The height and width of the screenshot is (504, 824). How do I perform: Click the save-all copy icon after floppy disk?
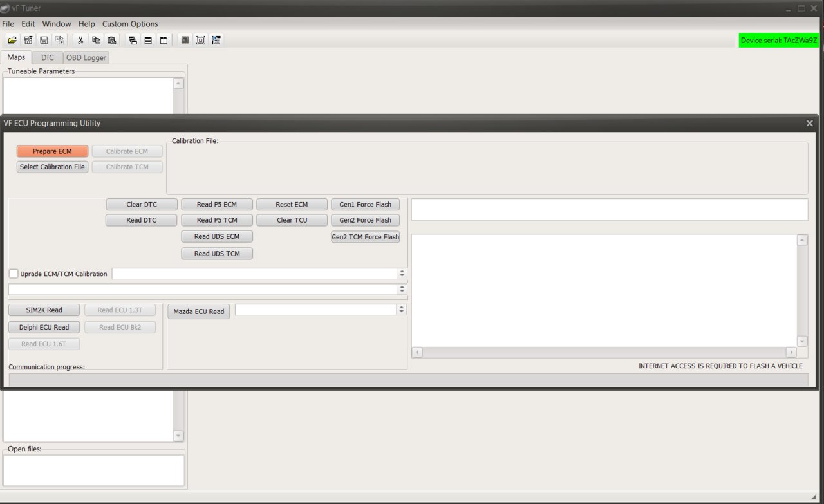[x=60, y=40]
